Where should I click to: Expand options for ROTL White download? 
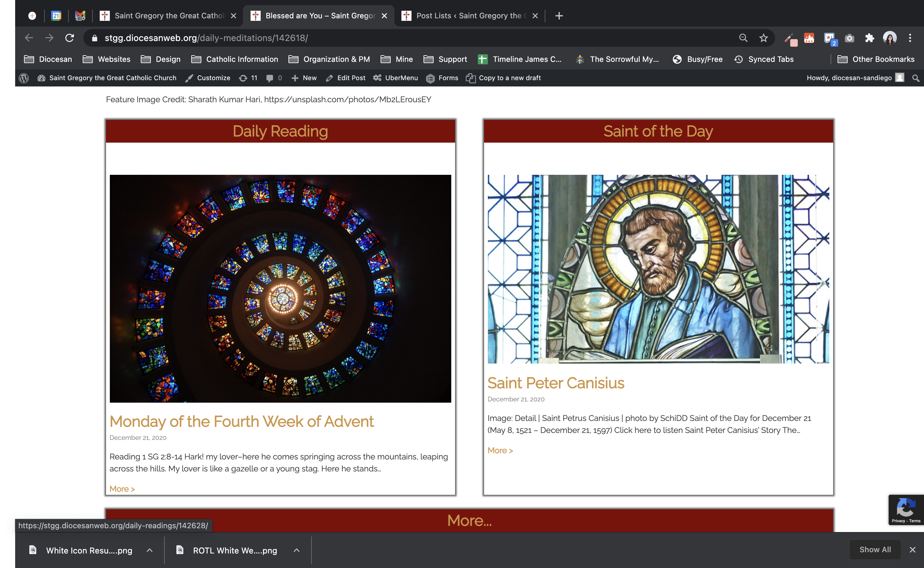point(296,550)
